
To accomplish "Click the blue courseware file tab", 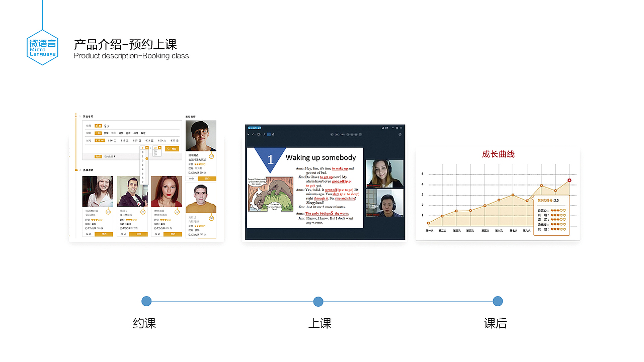I will pos(255,128).
